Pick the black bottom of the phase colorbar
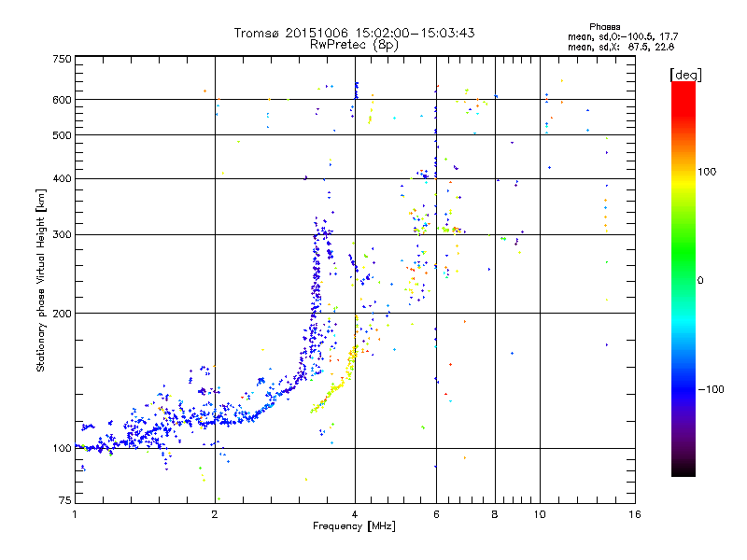 pos(684,470)
